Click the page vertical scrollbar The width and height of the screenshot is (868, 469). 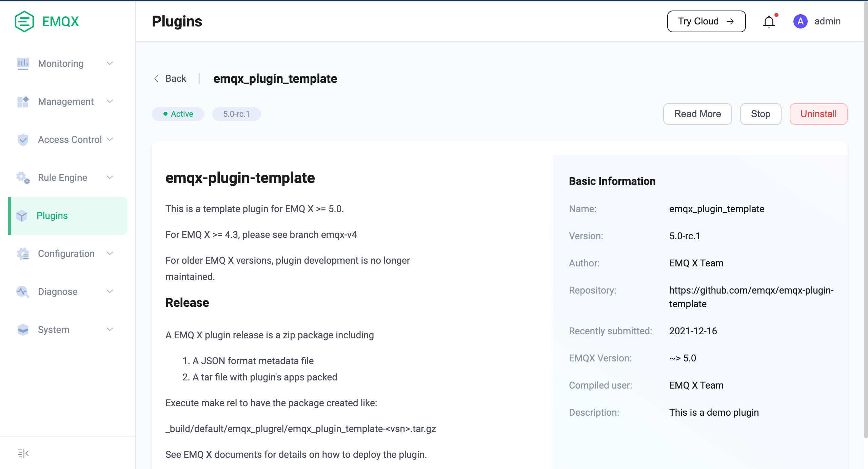pyautogui.click(x=866, y=220)
